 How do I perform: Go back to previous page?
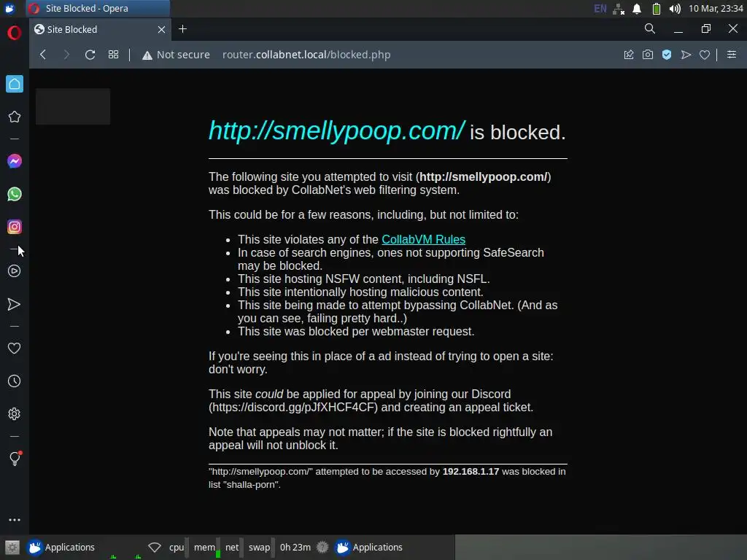point(43,55)
